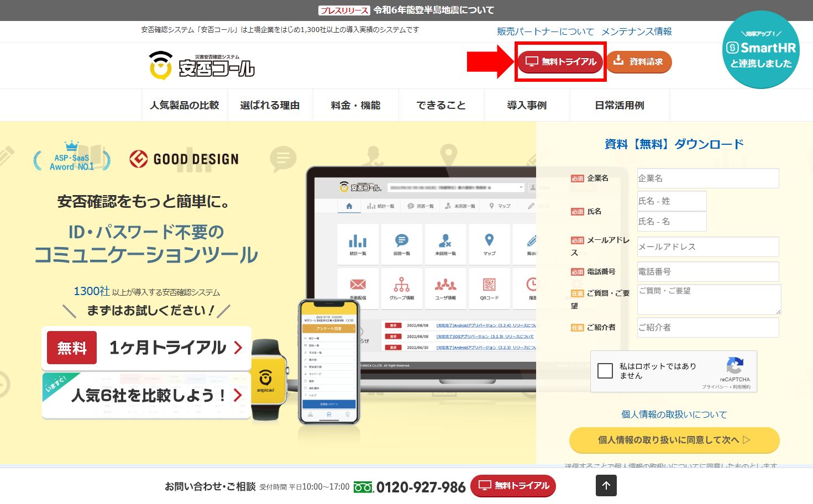Click the footer bar 無料トライアル button
The width and height of the screenshot is (813, 504).
point(513,486)
